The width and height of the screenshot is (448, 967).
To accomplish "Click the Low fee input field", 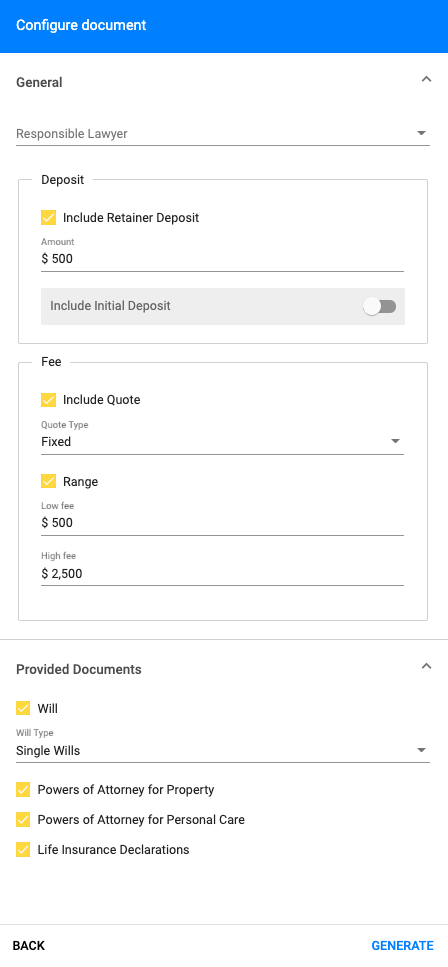I will (222, 523).
